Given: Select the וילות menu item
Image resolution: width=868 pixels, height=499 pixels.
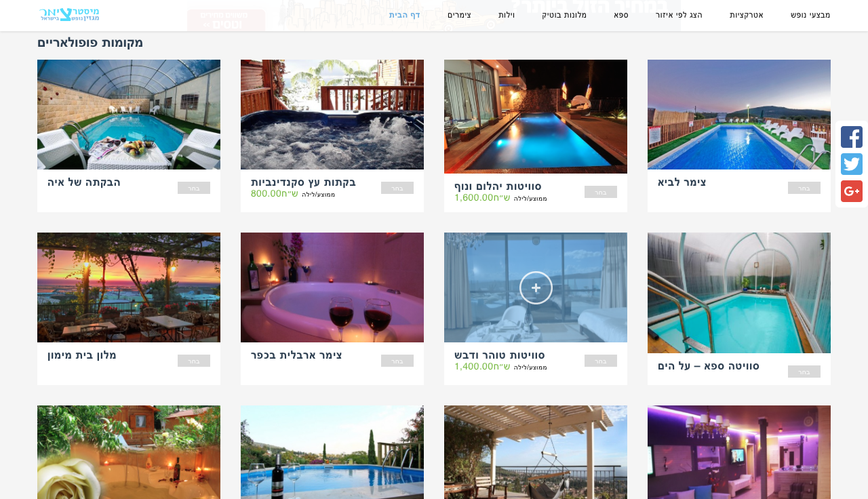Looking at the screenshot, I should click(x=507, y=15).
